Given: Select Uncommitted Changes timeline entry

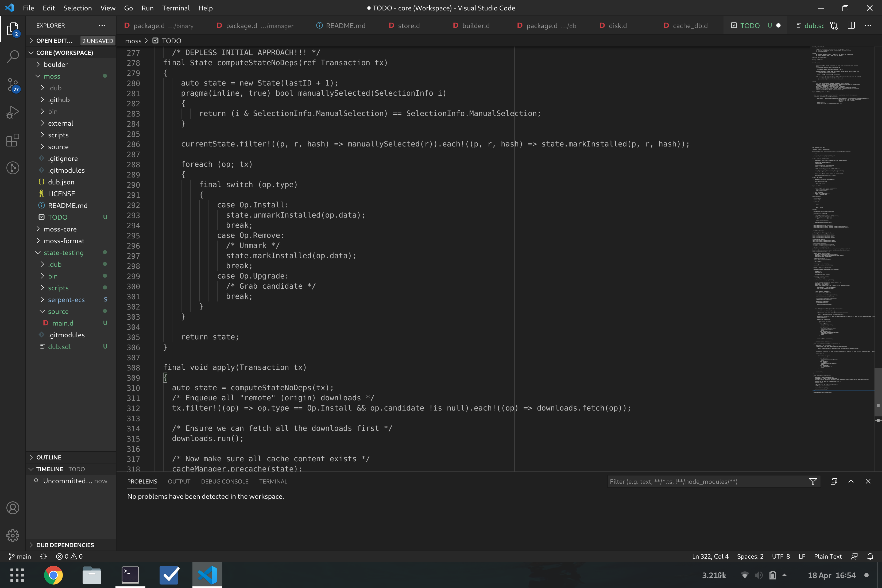Looking at the screenshot, I should pyautogui.click(x=71, y=481).
